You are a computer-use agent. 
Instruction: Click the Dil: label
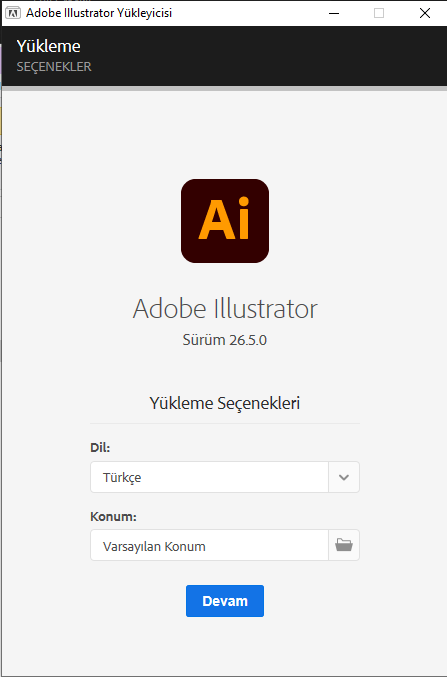point(100,448)
